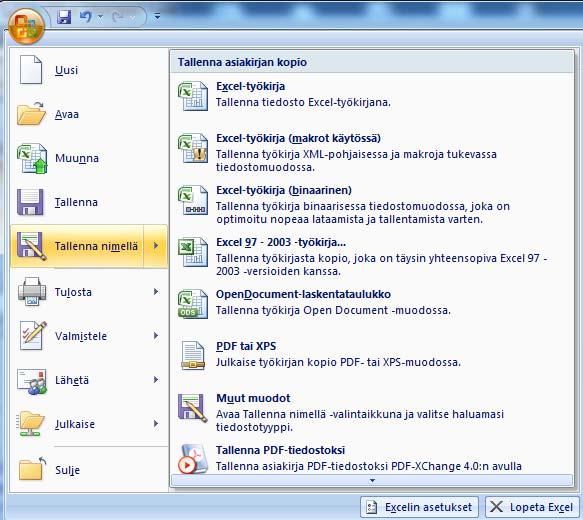Viewport: 583px width, 520px height.
Task: Select Excel-työkirja (makrot käytössä) title
Action: 298,138
